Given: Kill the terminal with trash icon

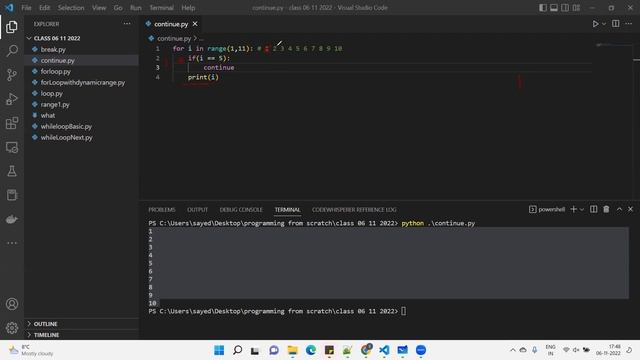Looking at the screenshot, I should pyautogui.click(x=606, y=209).
